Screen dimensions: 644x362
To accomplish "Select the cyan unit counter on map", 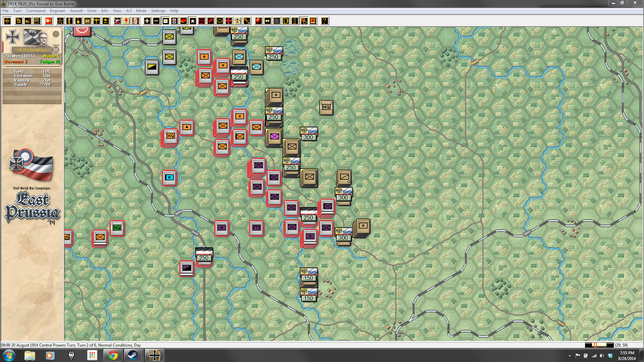I will coord(169,177).
